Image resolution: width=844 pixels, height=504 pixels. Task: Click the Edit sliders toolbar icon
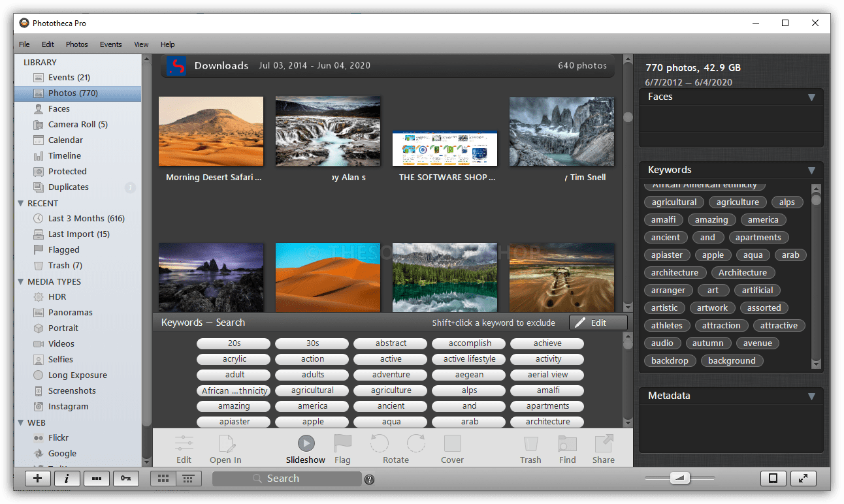click(x=184, y=444)
